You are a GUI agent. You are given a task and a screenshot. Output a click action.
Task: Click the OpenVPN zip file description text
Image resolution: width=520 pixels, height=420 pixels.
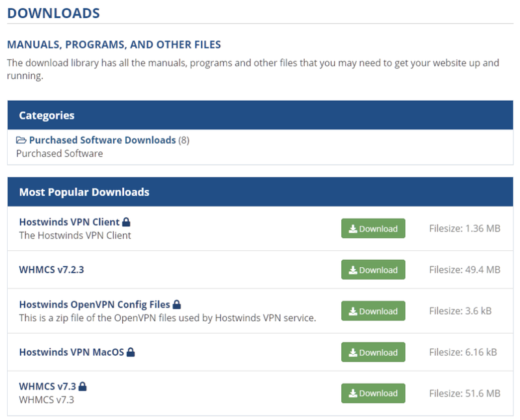[168, 318]
